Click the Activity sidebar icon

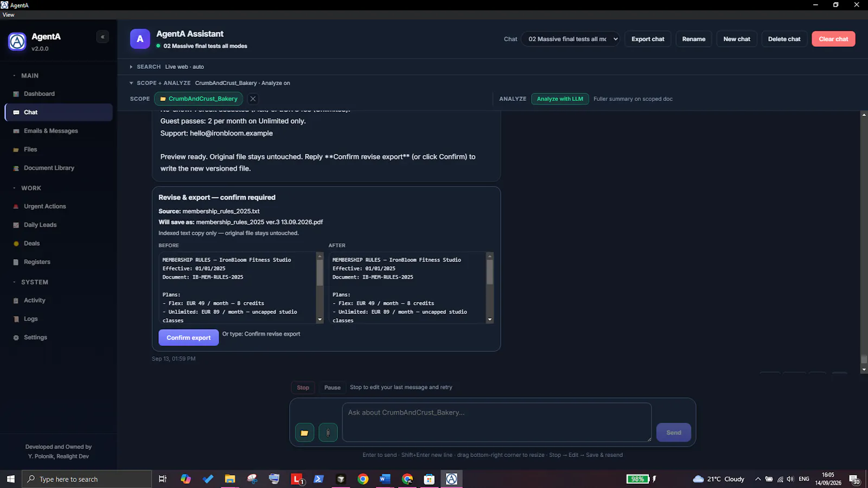pos(16,300)
